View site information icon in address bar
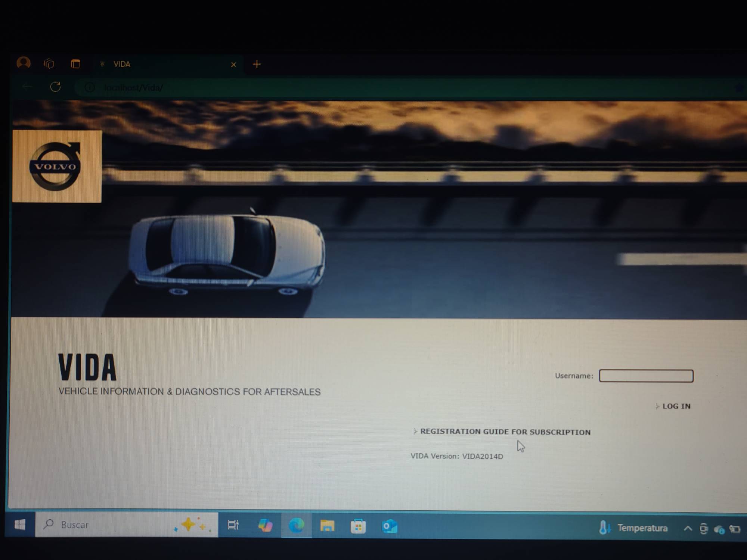This screenshot has height=560, width=747. click(89, 88)
